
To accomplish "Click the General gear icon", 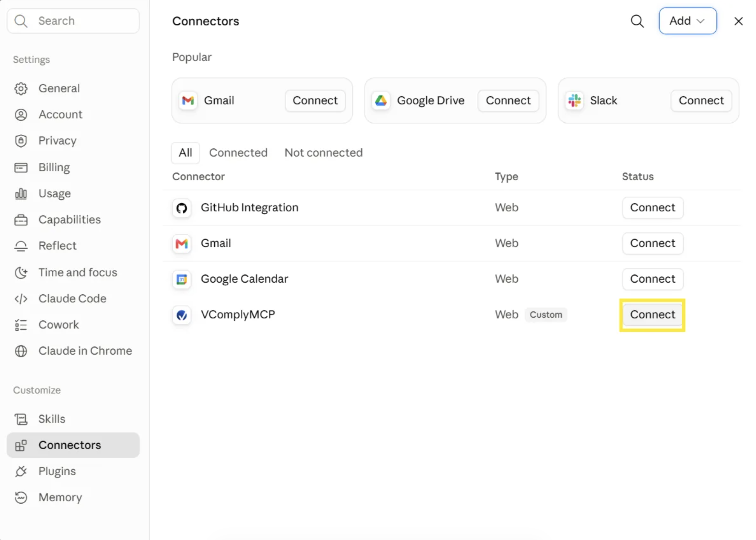I will click(x=21, y=88).
